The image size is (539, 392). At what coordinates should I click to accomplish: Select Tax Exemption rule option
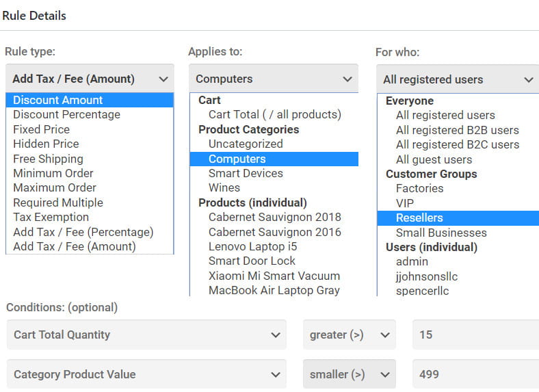click(x=51, y=217)
